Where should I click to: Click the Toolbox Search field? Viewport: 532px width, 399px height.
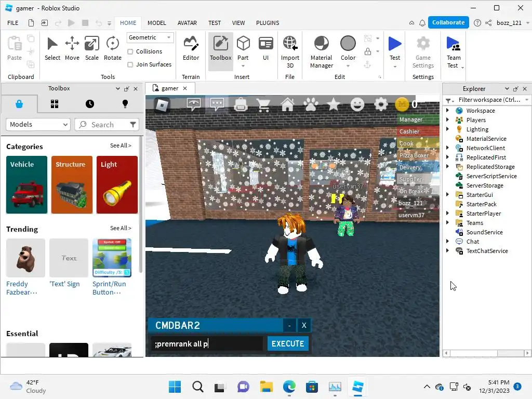[x=107, y=125]
